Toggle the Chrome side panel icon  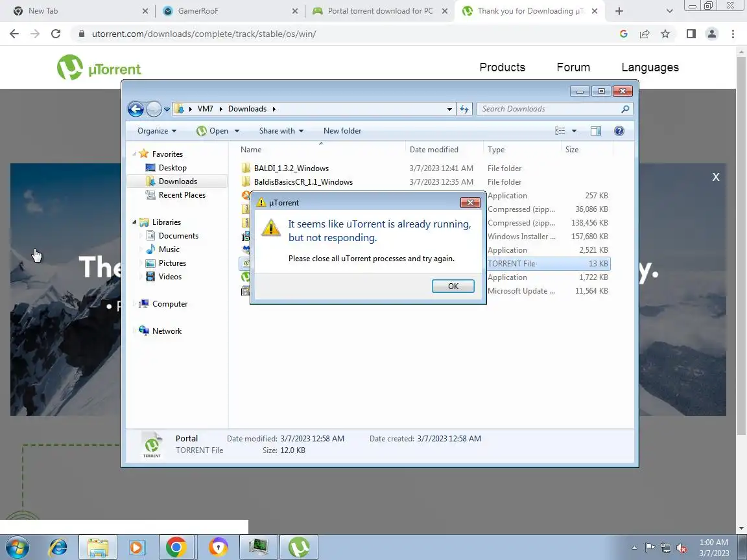click(691, 34)
